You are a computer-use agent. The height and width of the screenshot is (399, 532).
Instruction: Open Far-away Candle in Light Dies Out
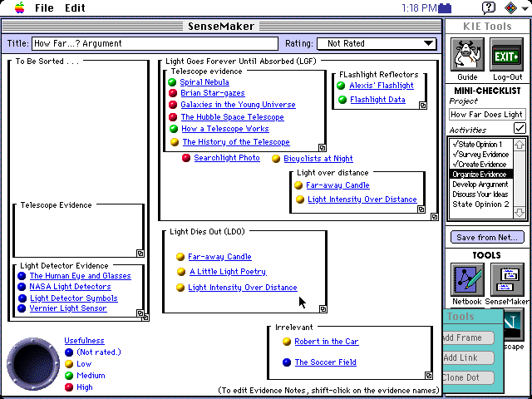pyautogui.click(x=219, y=257)
